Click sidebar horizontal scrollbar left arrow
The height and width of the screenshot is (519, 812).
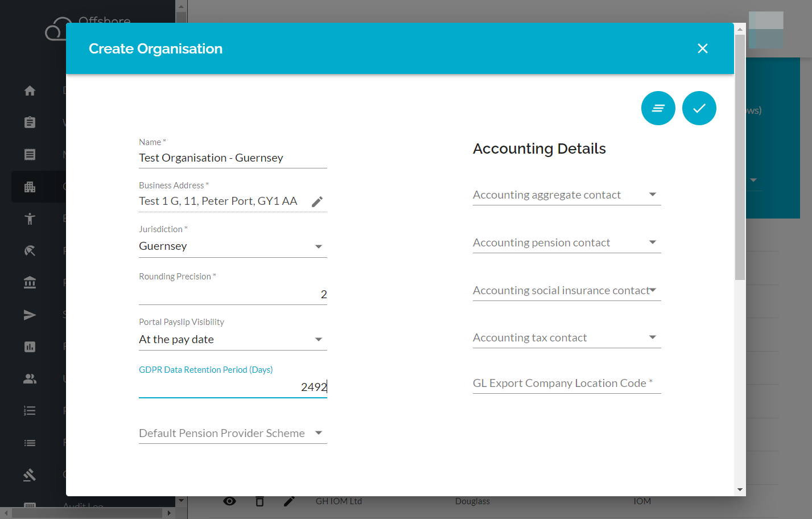point(6,513)
